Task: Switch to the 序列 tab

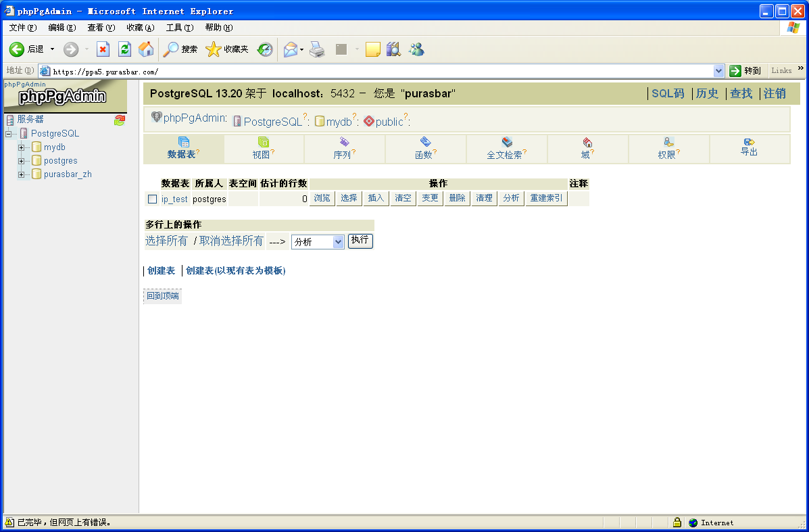Action: 345,149
